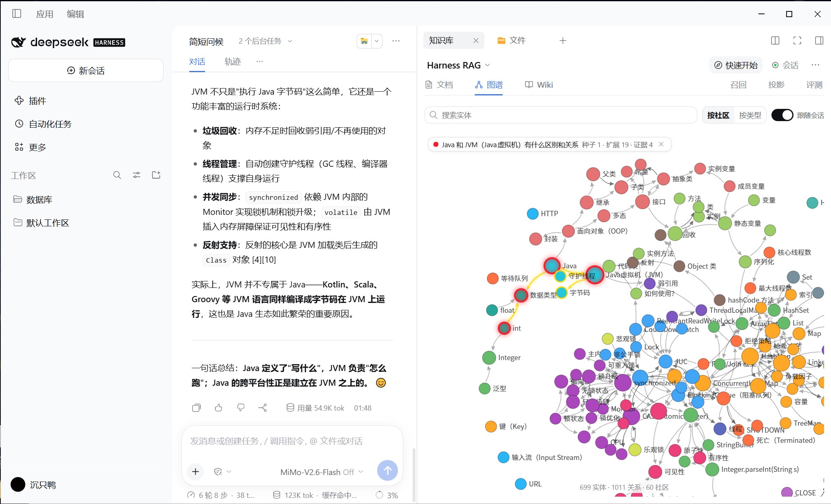This screenshot has height=504, width=831.
Task: Enter fullscreen for knowledge panel
Action: tap(797, 40)
